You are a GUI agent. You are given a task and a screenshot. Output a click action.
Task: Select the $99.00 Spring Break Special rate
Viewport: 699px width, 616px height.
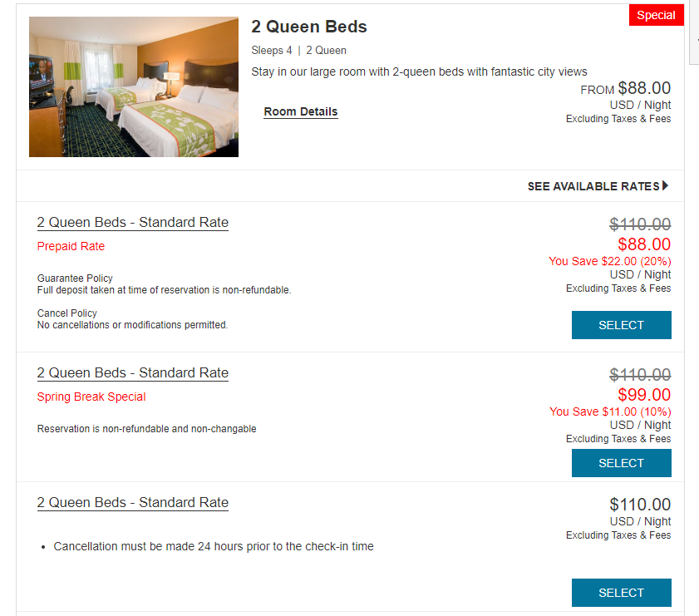coord(622,463)
